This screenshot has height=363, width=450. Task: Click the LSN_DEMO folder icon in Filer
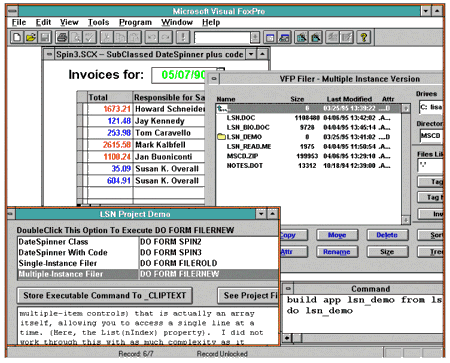[221, 137]
